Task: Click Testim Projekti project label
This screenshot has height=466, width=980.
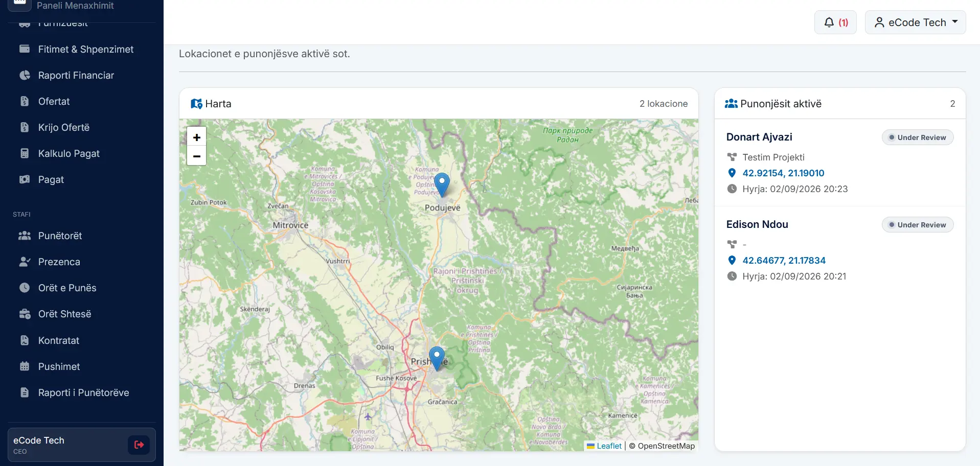Action: (x=773, y=157)
